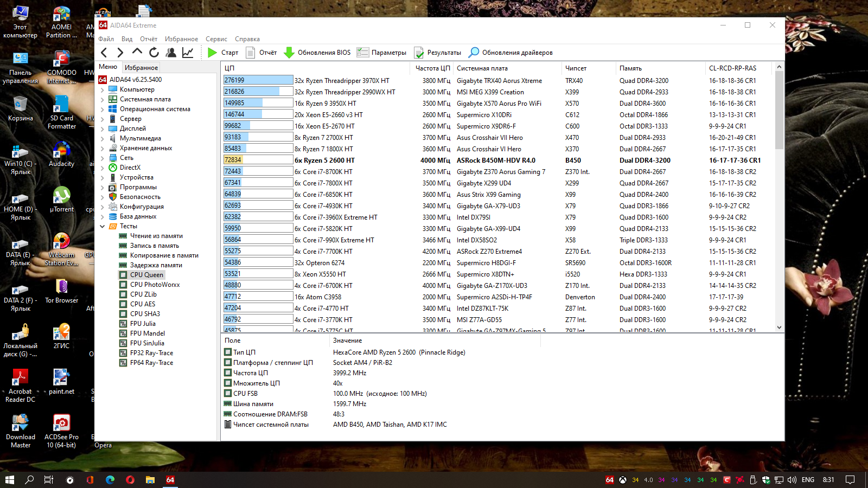
Task: Expand the DirectX tree node
Action: (x=103, y=168)
